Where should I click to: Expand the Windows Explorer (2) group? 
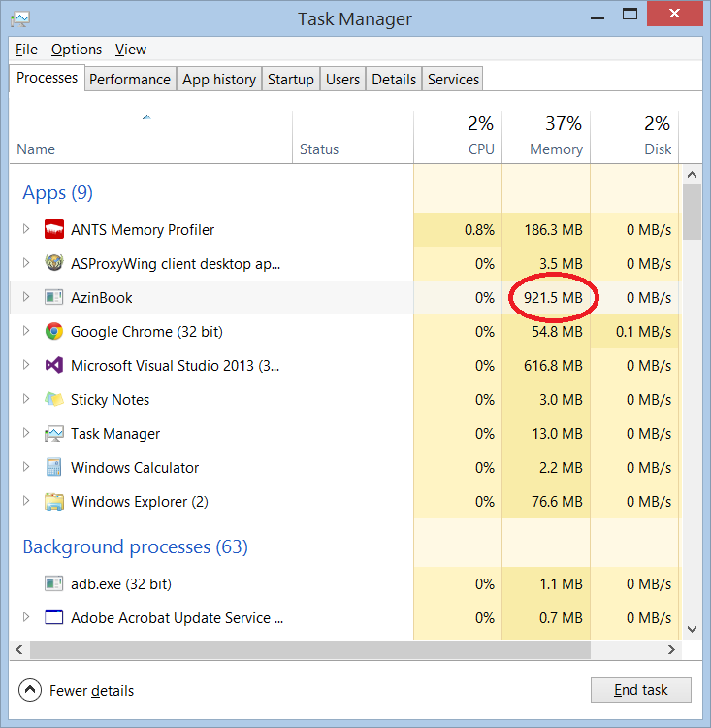[x=26, y=501]
